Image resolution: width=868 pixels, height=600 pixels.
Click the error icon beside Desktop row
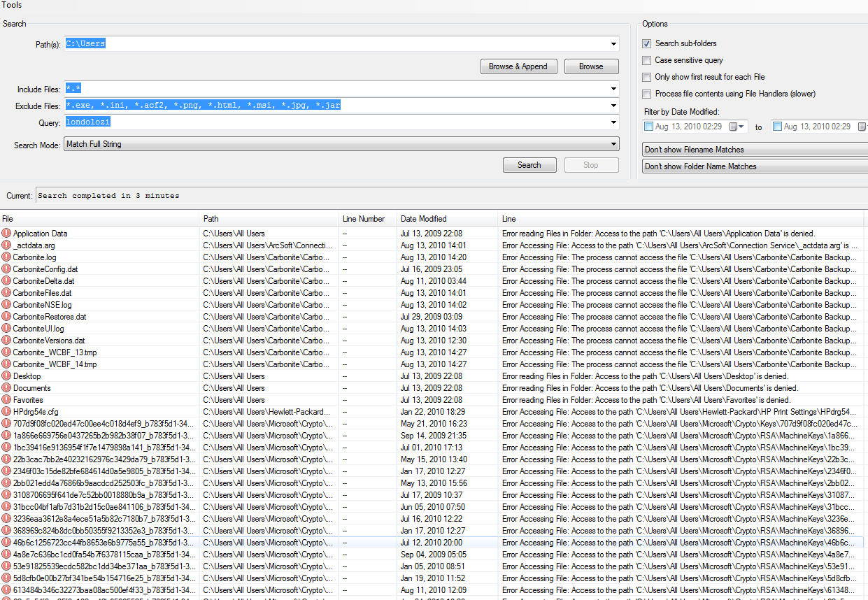pyautogui.click(x=6, y=376)
